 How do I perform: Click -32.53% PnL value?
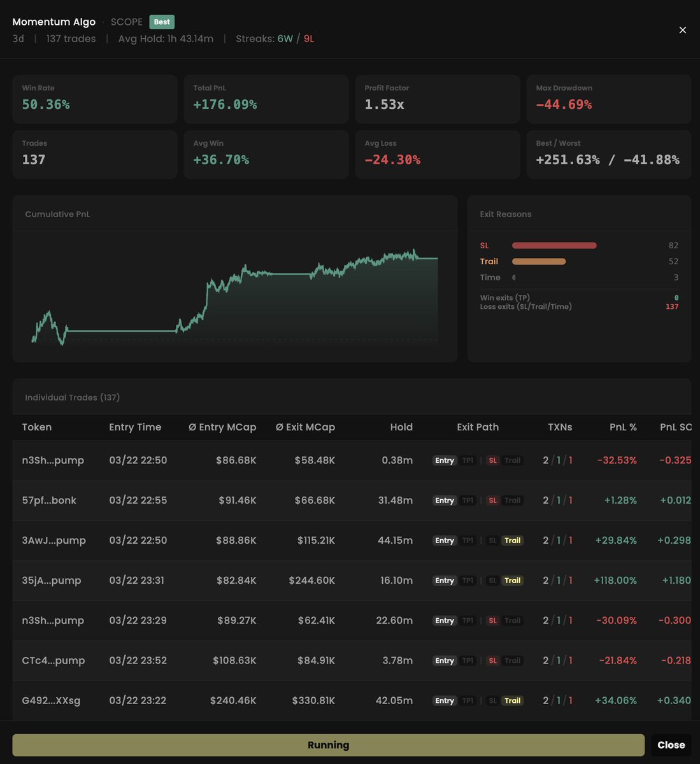point(617,460)
